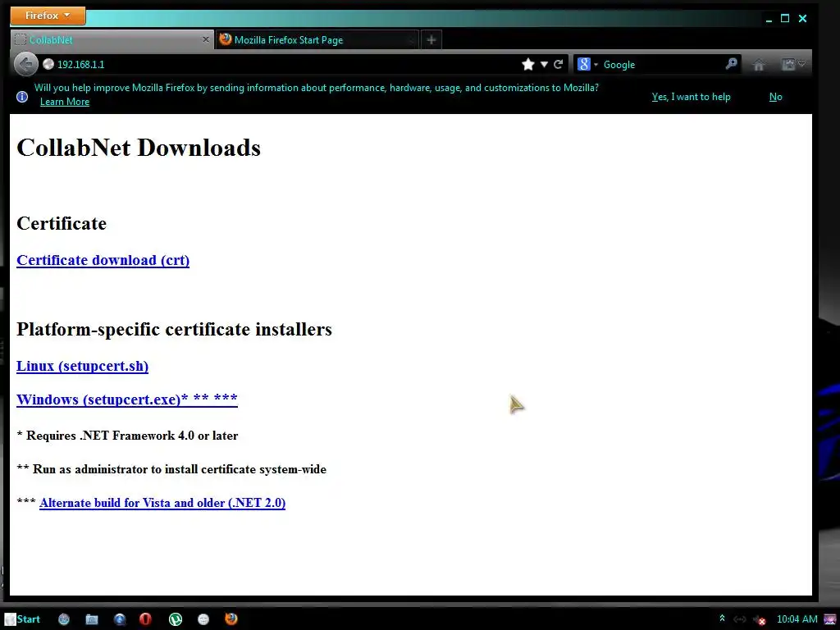Open the URL history dropdown arrow

click(x=544, y=64)
